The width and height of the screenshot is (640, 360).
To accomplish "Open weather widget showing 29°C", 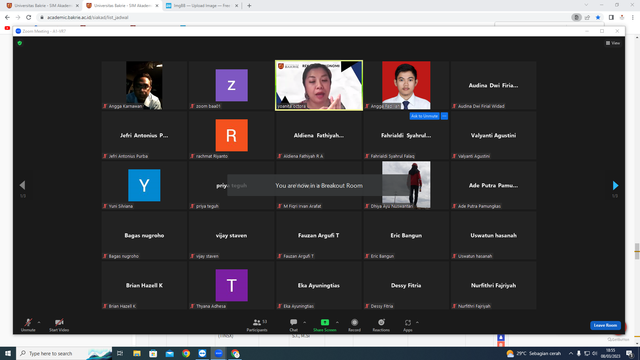I will tap(533, 353).
